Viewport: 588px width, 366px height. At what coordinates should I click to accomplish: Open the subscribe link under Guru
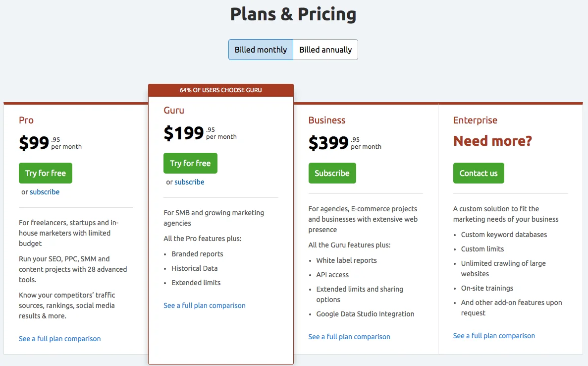click(x=190, y=182)
